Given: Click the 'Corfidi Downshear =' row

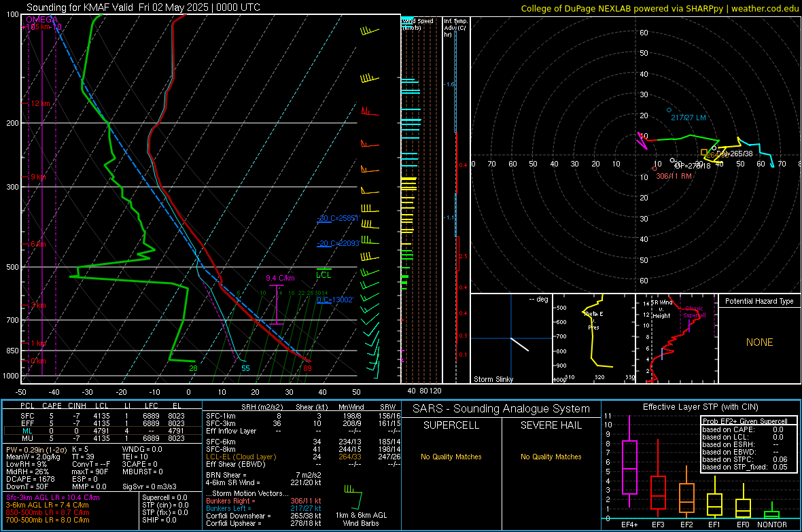Looking at the screenshot, I should pos(264,516).
